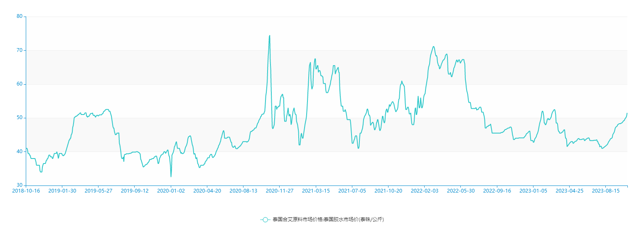Click the 30 value on y-axis

point(19,185)
